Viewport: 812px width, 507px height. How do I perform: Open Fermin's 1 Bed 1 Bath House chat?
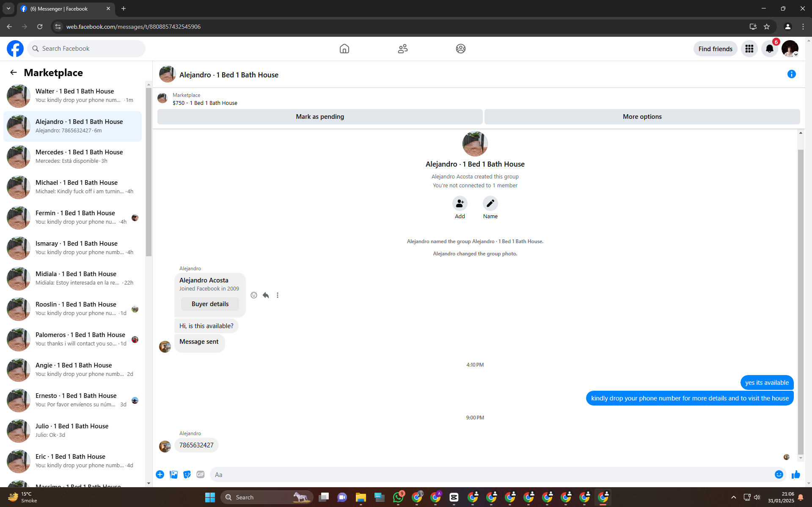pos(72,218)
